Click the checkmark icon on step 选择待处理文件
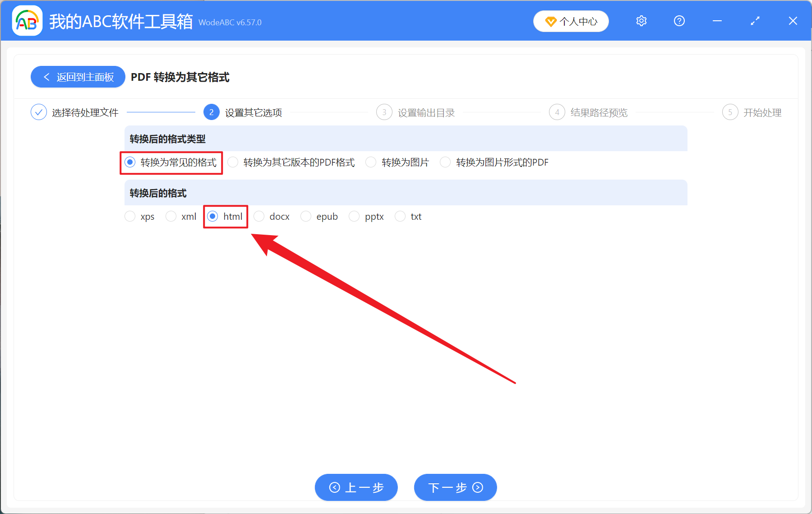The width and height of the screenshot is (812, 514). [39, 112]
